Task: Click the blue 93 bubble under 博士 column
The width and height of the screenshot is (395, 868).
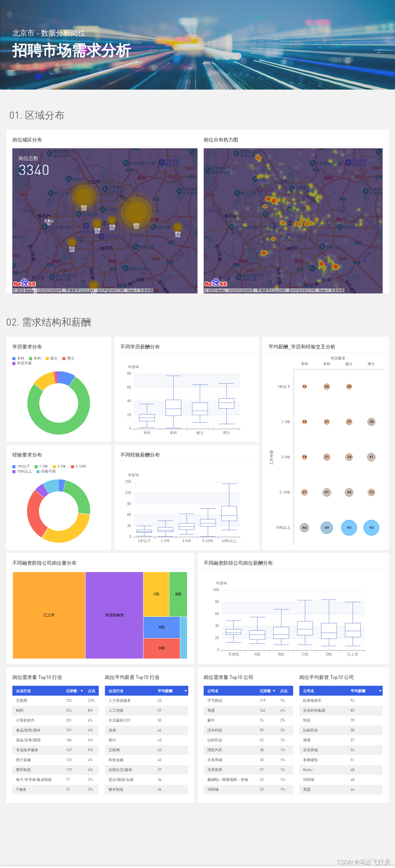Action: click(371, 528)
